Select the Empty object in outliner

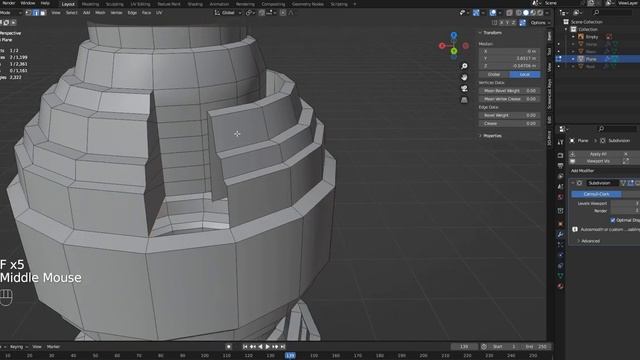click(592, 37)
